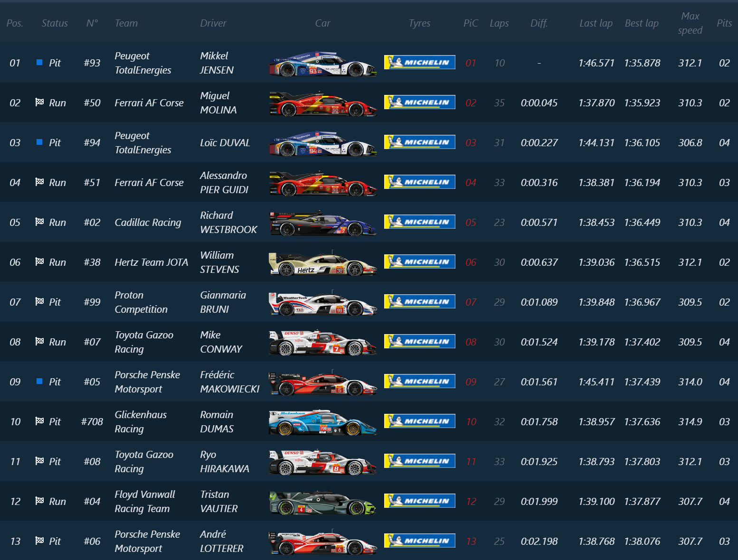
Task: Click the #05 Porsche car image
Action: (x=323, y=383)
